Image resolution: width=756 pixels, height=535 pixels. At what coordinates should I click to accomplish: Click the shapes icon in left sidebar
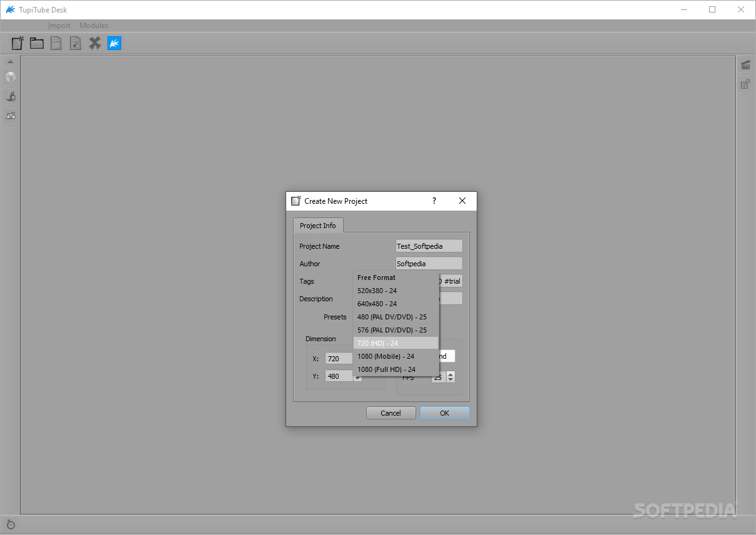point(10,116)
